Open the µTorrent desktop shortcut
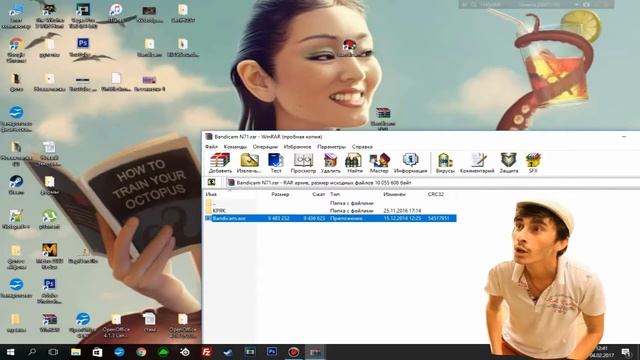The width and height of the screenshot is (640, 360). (49, 219)
